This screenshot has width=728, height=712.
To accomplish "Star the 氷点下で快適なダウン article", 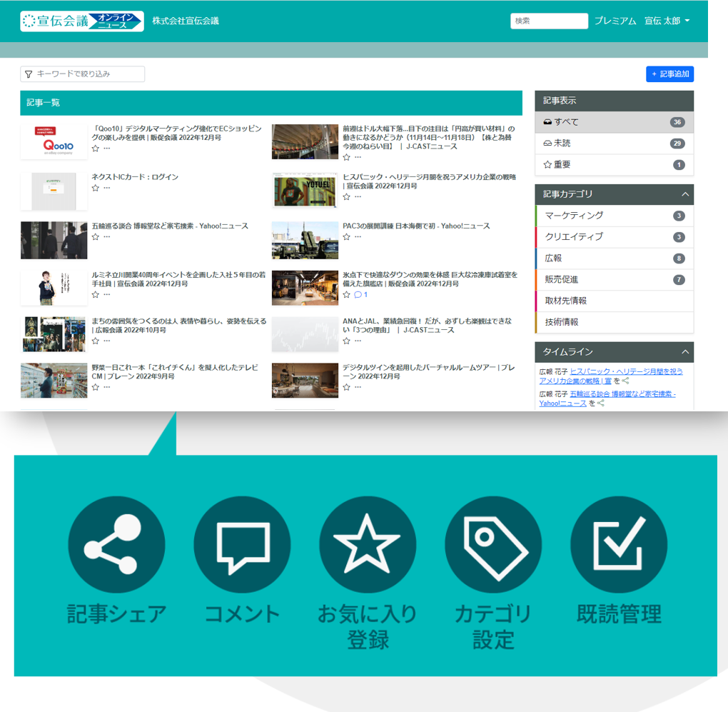I will pos(346,294).
